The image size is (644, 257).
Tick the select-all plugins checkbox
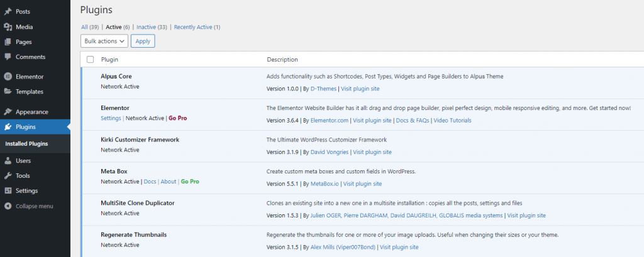91,60
